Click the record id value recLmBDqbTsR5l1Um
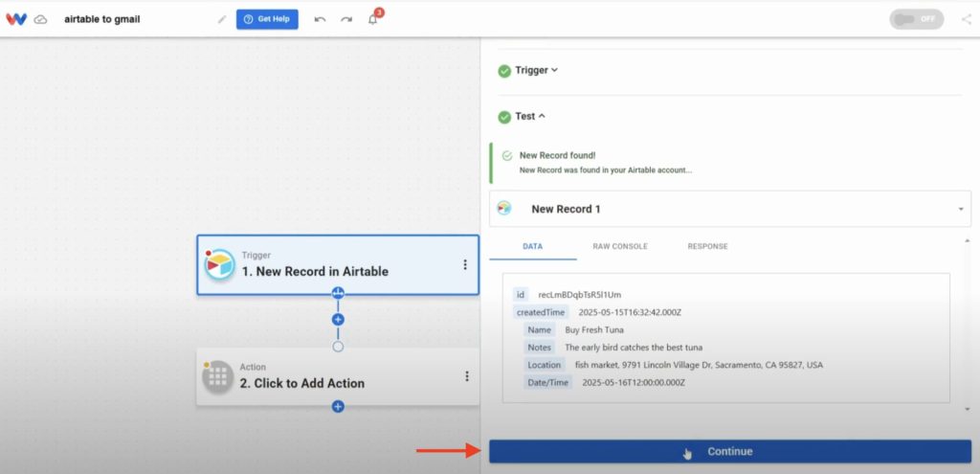 coord(579,295)
